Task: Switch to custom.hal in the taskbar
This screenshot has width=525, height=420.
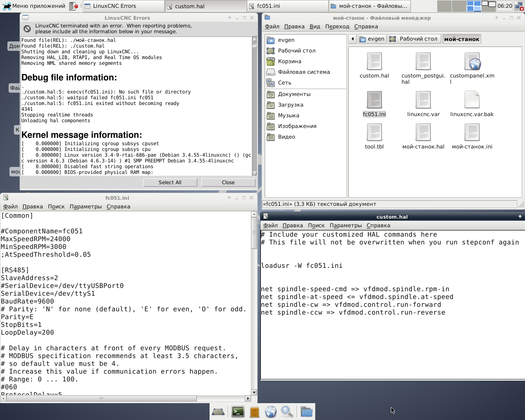Action: 205,6
